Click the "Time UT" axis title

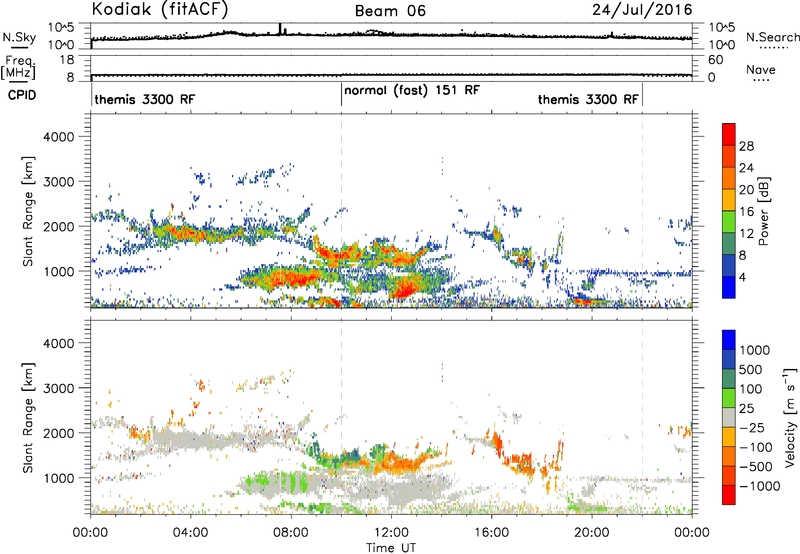pyautogui.click(x=391, y=548)
